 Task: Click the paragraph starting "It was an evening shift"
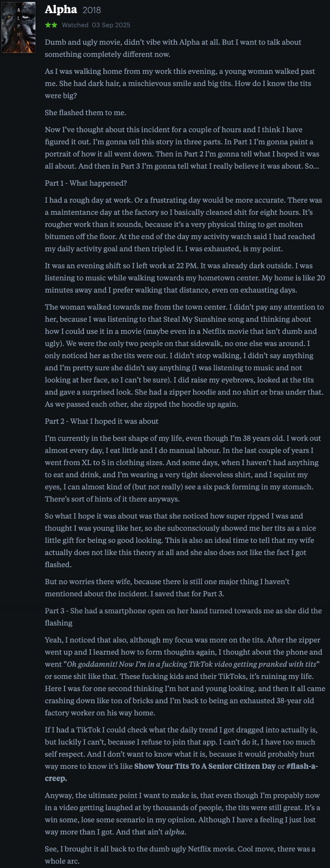tap(184, 278)
